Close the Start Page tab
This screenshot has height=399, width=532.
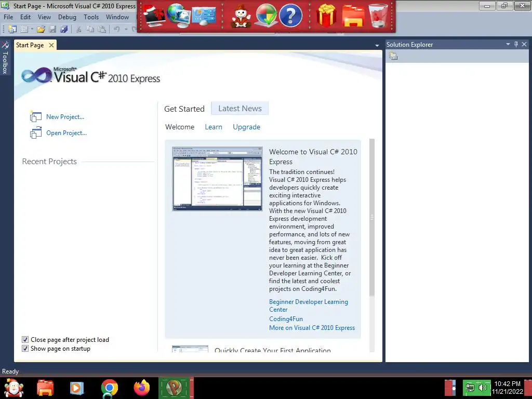[x=51, y=45]
